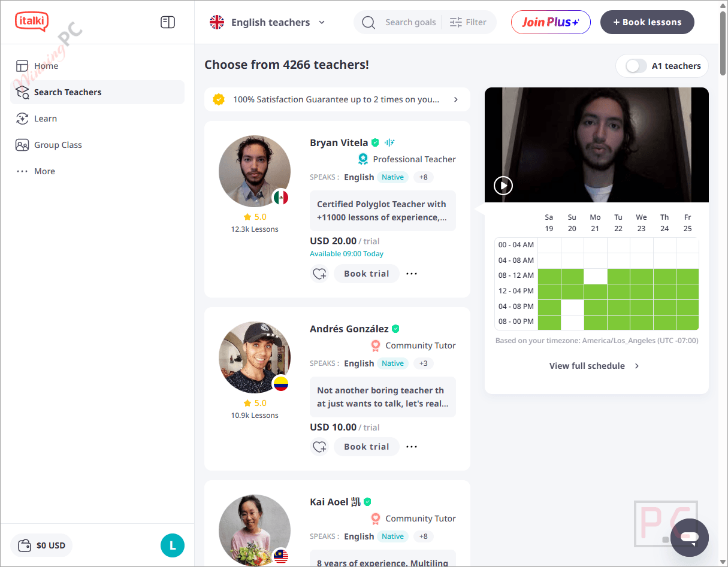Screen dimensions: 728x567
Task: Play the teacher intro video
Action: point(503,186)
